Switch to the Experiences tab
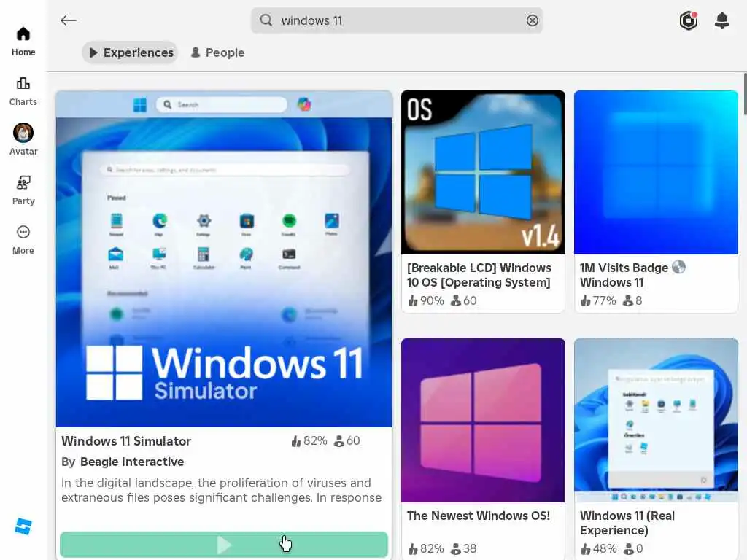The height and width of the screenshot is (560, 747). pos(131,52)
